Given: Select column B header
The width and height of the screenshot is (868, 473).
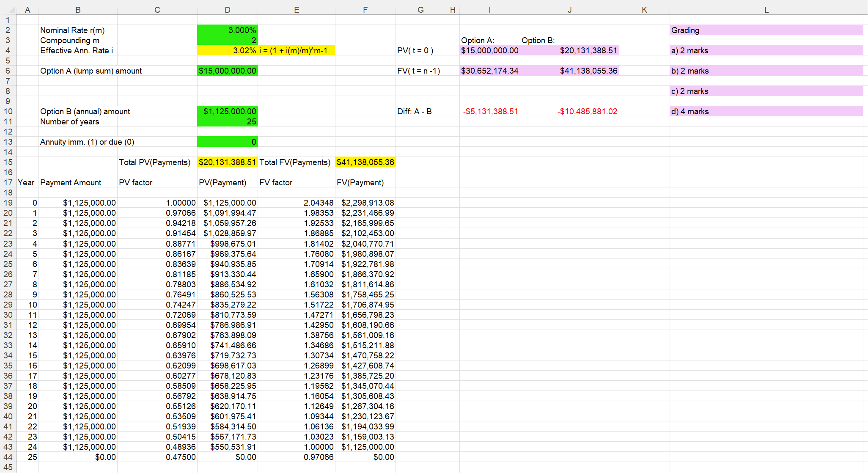Looking at the screenshot, I should pyautogui.click(x=78, y=10).
